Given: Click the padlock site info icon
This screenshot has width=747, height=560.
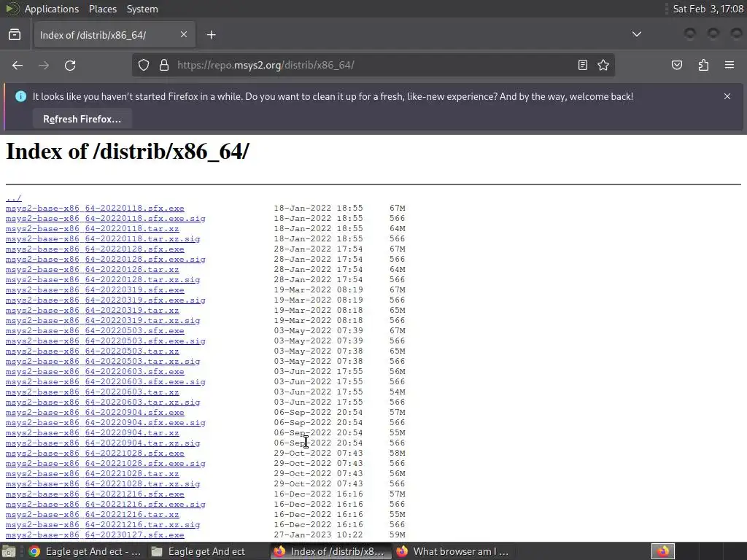Looking at the screenshot, I should click(164, 65).
